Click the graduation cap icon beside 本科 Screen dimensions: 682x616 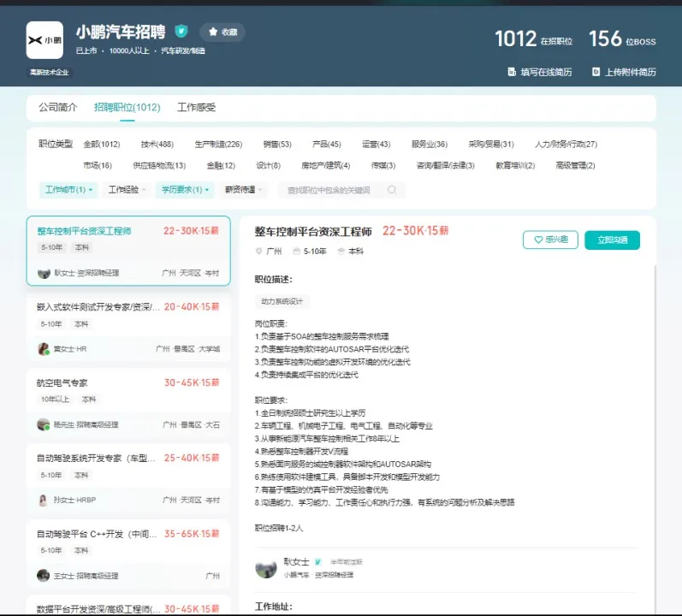(x=341, y=252)
